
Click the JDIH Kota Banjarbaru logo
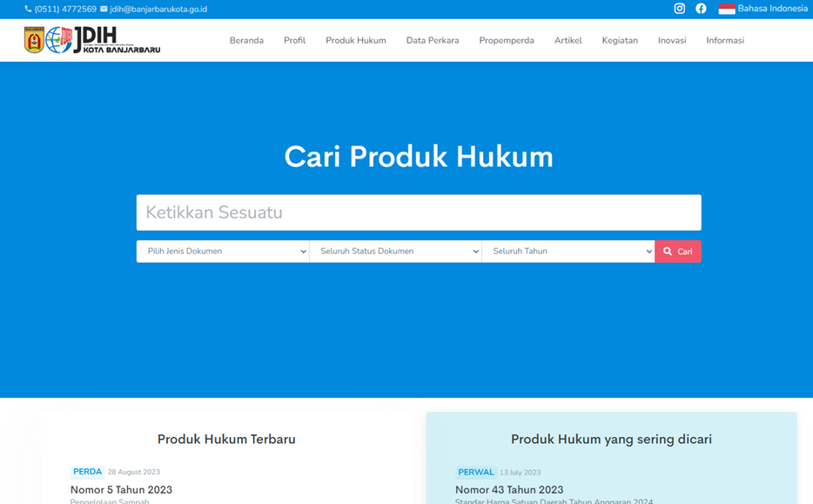(x=92, y=40)
